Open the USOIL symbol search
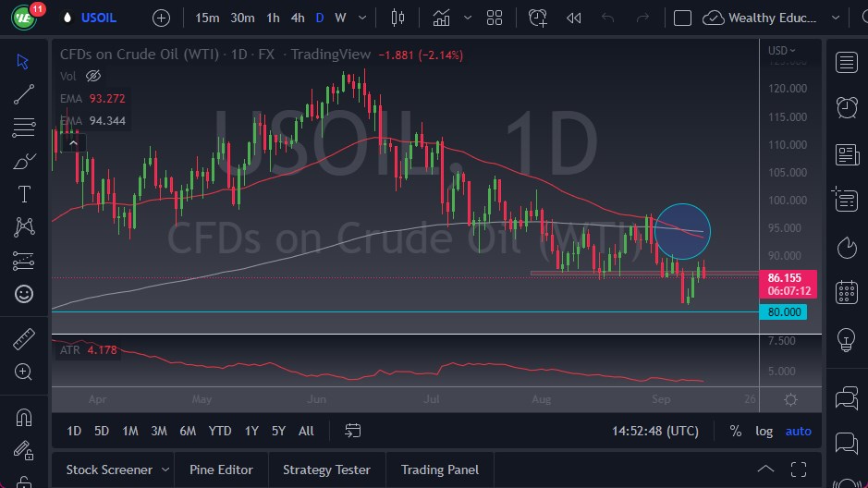The width and height of the screenshot is (868, 488). (99, 18)
